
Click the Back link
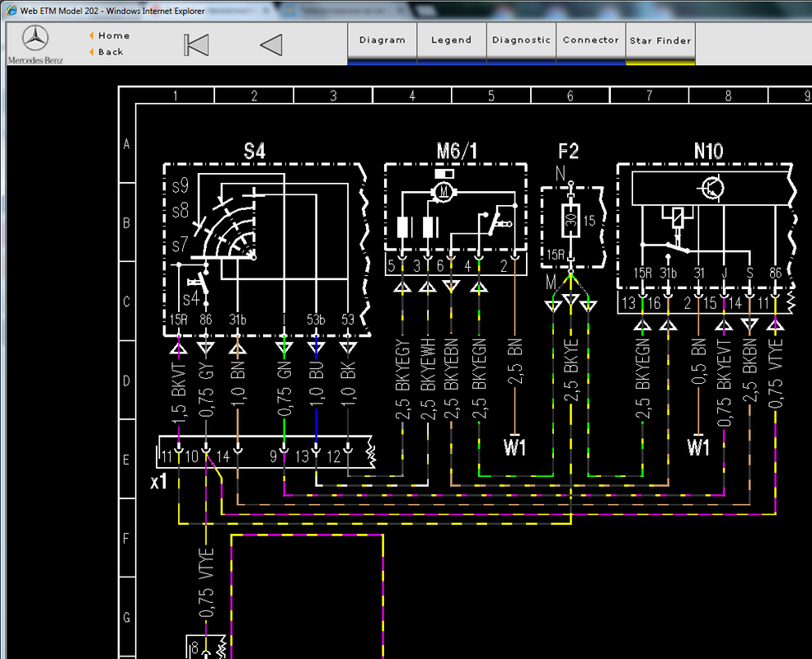(110, 52)
